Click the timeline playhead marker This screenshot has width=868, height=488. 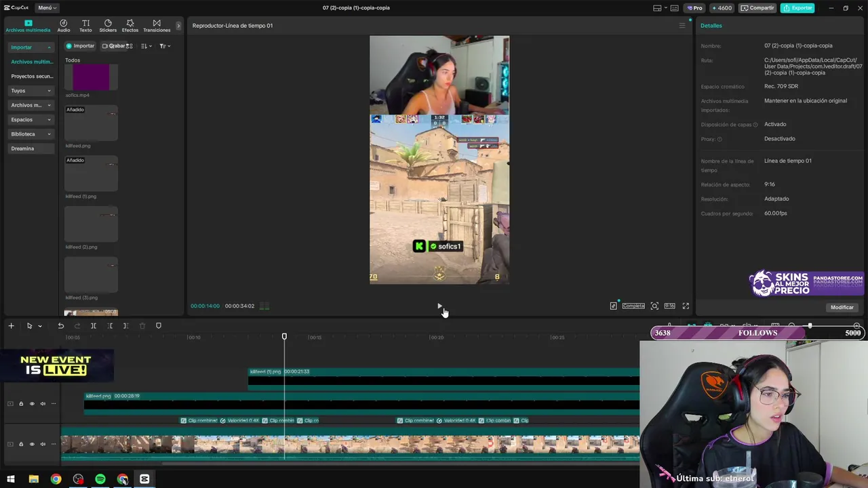284,336
